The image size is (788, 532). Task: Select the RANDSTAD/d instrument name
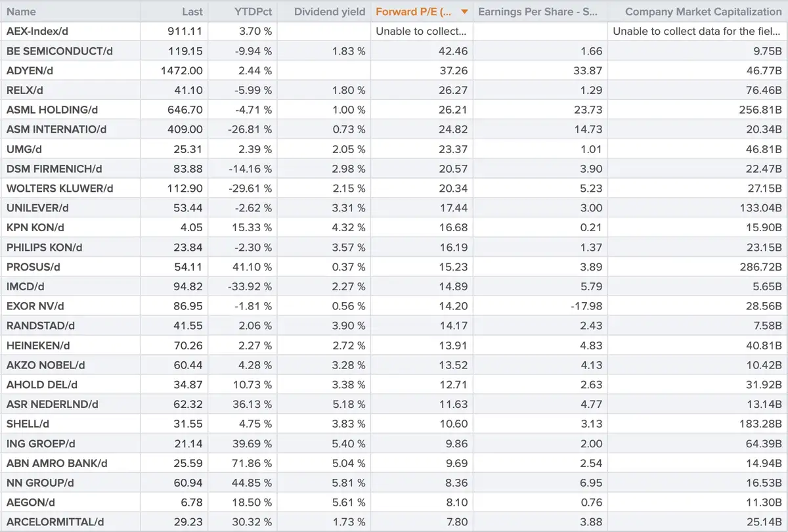pyautogui.click(x=41, y=326)
